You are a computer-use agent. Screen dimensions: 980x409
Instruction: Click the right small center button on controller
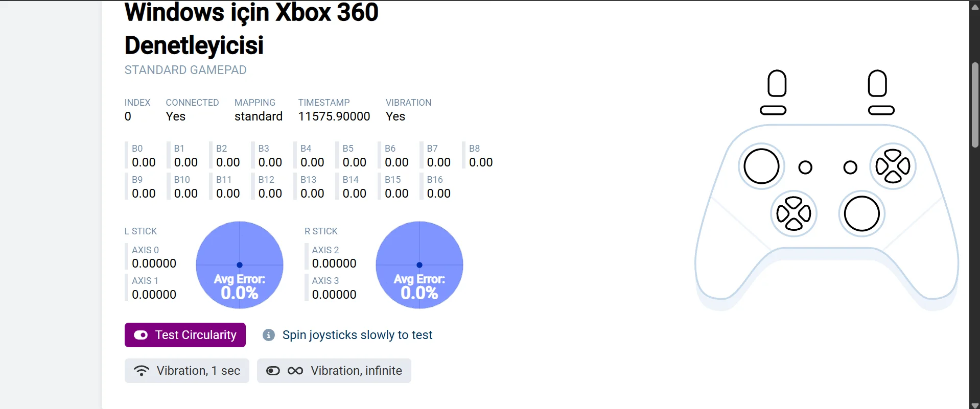(850, 167)
